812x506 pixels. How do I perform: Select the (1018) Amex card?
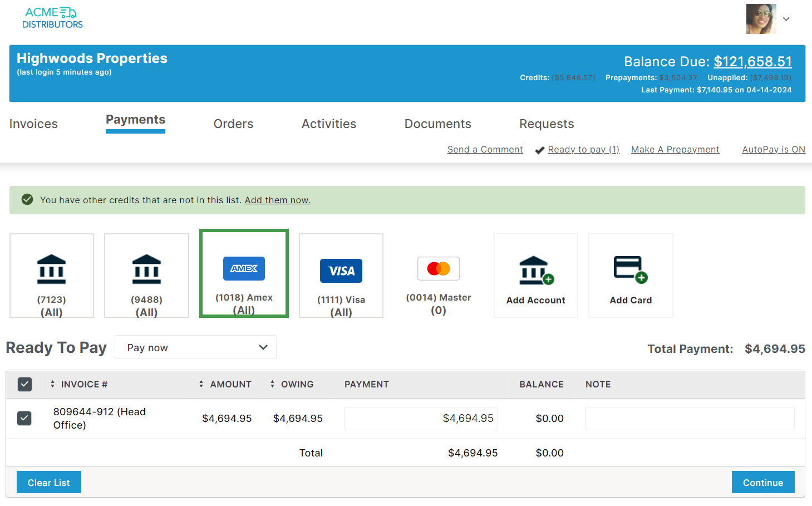pos(244,273)
